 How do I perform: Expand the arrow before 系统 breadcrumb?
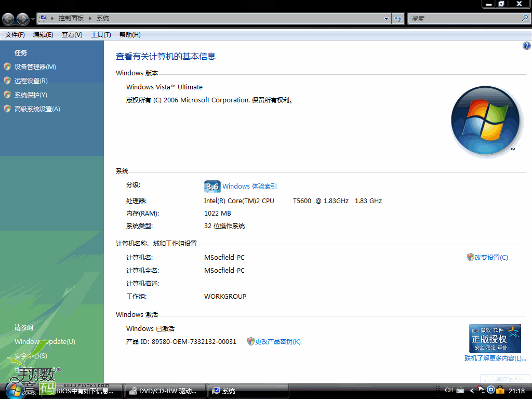tap(90, 18)
